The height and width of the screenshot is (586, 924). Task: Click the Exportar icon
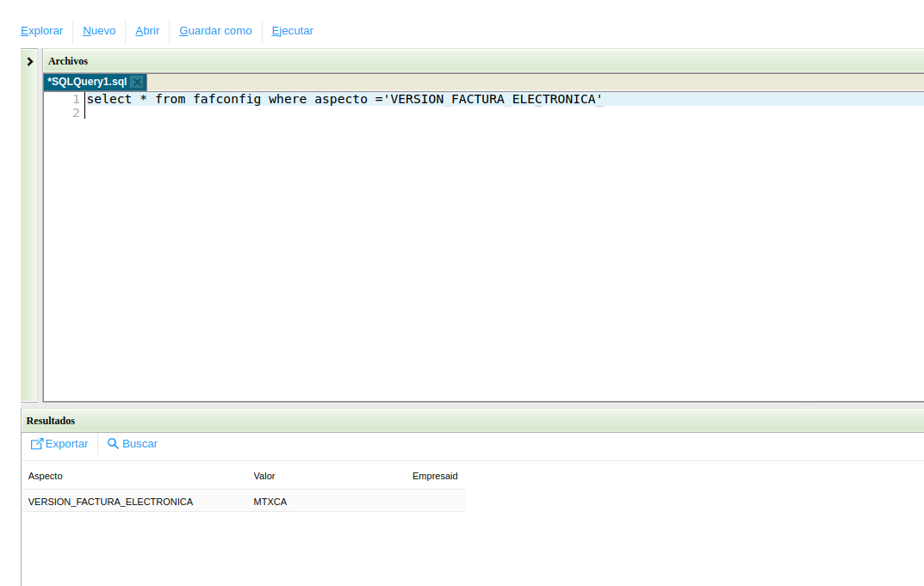(36, 443)
